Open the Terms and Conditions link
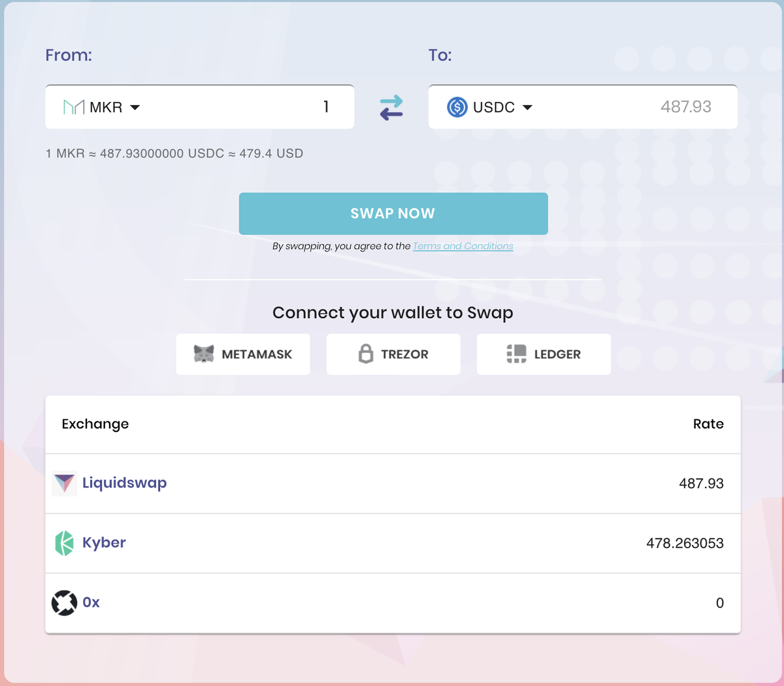The height and width of the screenshot is (686, 784). (463, 246)
